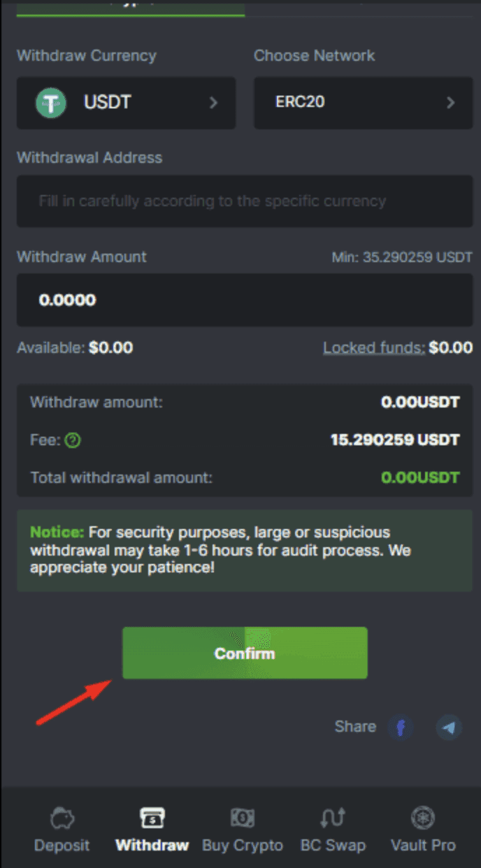
Task: Open the Withdraw Currency selector
Action: [x=126, y=103]
